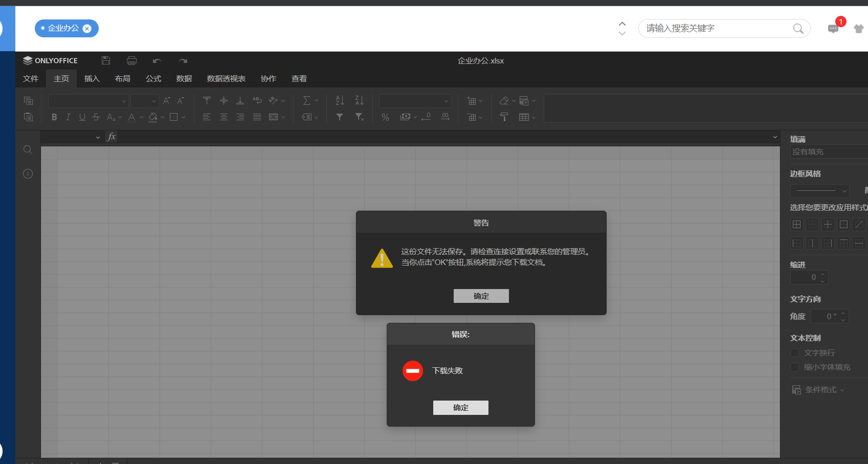Click 确定 in the 警告 dialog
The width and height of the screenshot is (868, 464).
pyautogui.click(x=481, y=296)
